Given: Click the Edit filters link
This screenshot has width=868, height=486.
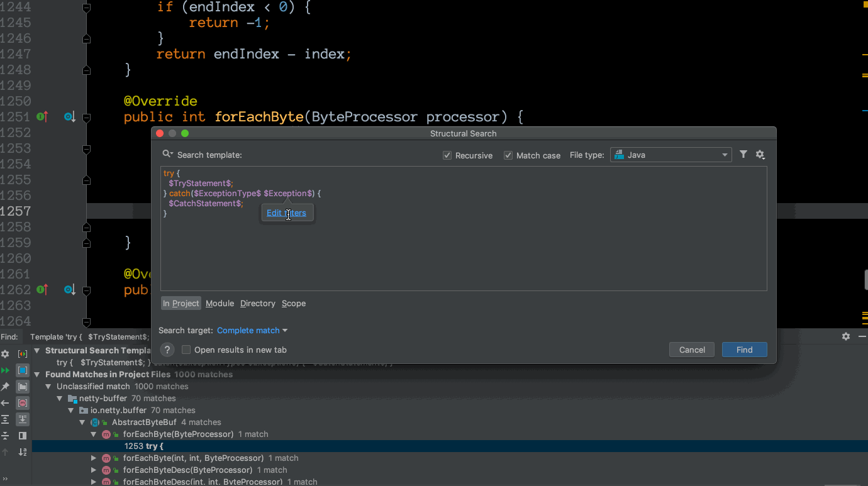Looking at the screenshot, I should click(x=286, y=213).
